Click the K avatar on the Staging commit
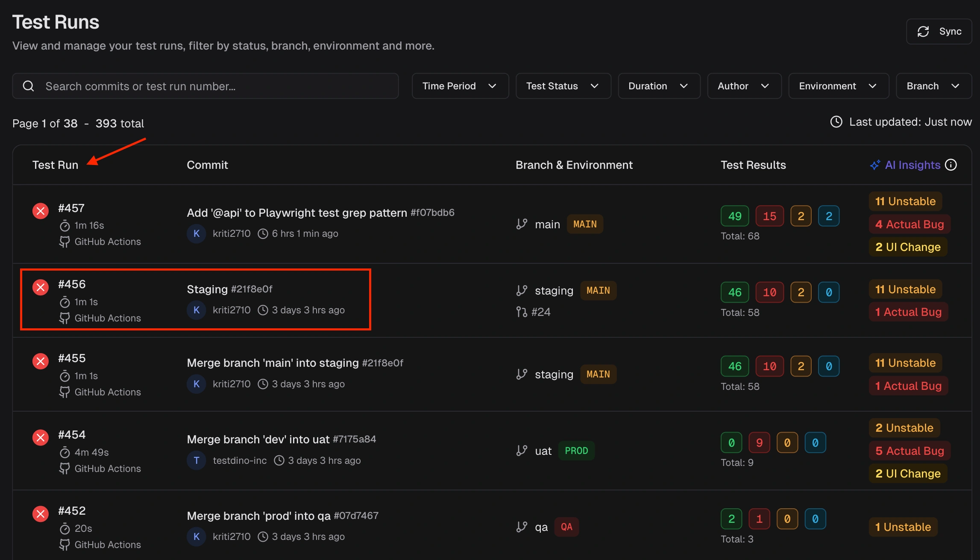Viewport: 980px width, 560px height. 197,310
